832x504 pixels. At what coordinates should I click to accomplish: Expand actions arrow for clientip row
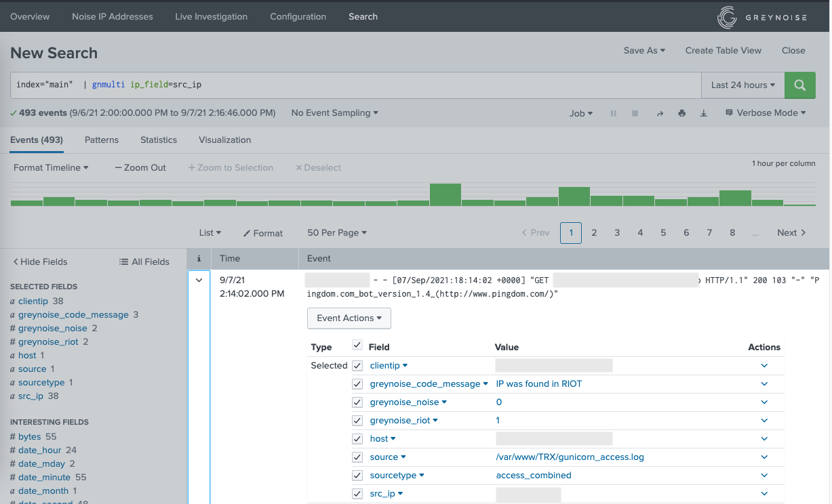click(x=764, y=365)
